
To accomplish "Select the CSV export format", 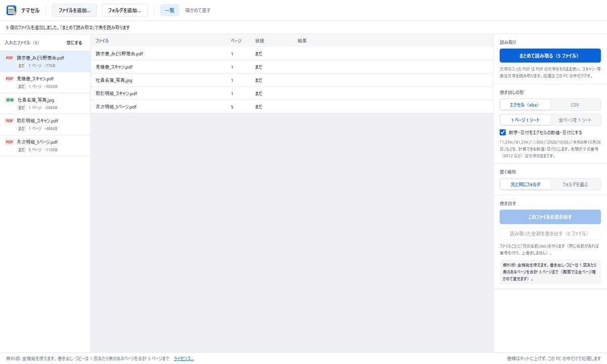I will pos(575,105).
